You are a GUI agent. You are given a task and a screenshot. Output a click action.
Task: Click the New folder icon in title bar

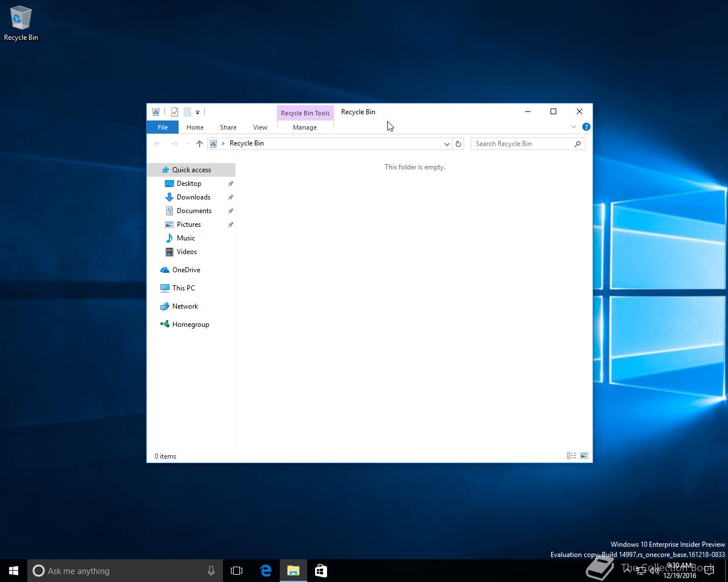tap(187, 112)
